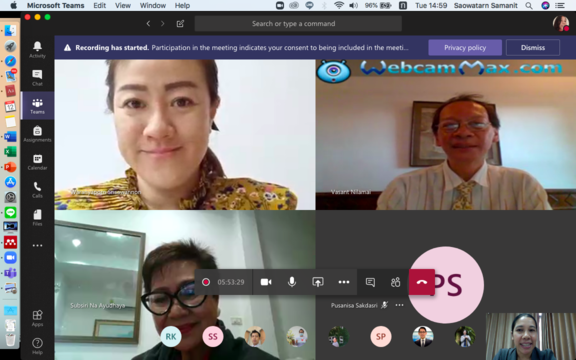The image size is (576, 360).
Task: Open the Calendar in Teams sidebar
Action: (37, 162)
